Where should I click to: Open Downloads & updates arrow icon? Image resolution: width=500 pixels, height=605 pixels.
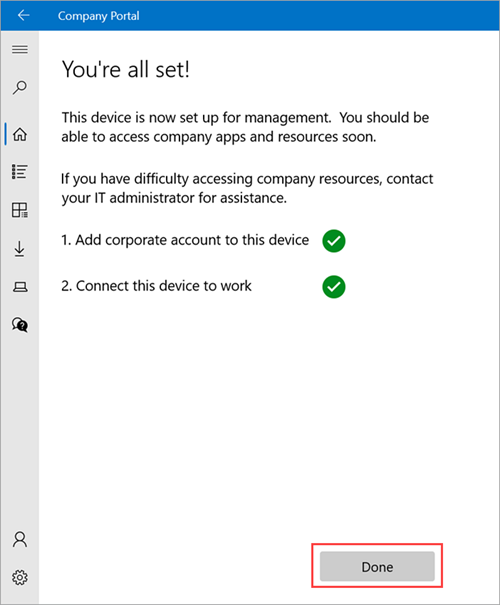pos(20,249)
